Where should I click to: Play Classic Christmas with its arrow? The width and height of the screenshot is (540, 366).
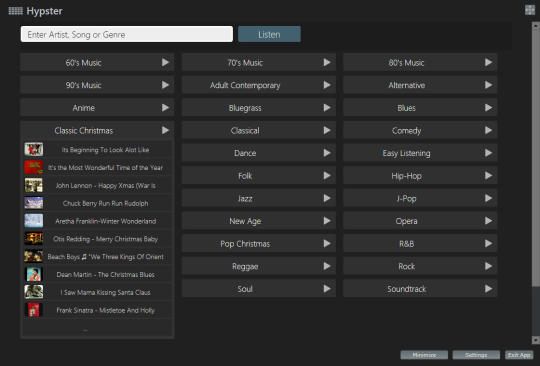pyautogui.click(x=165, y=130)
